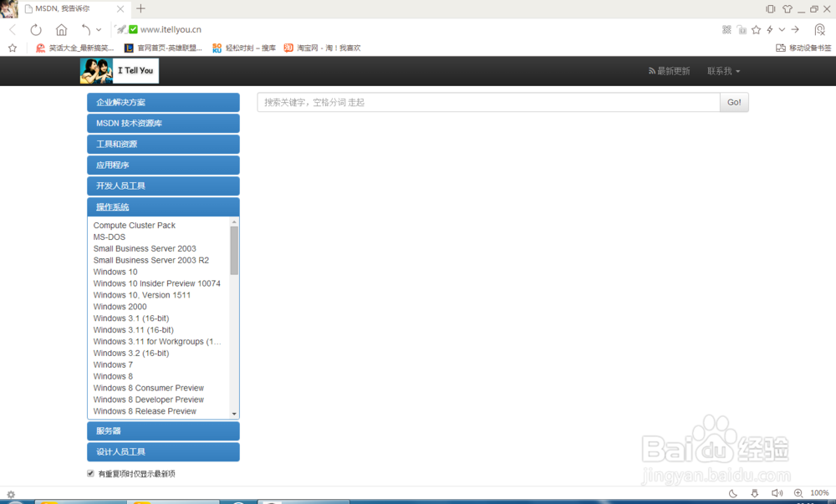Screen dimensions: 836x504
Task: Select Windows 3.1 (16-bit) entry
Action: tap(131, 318)
